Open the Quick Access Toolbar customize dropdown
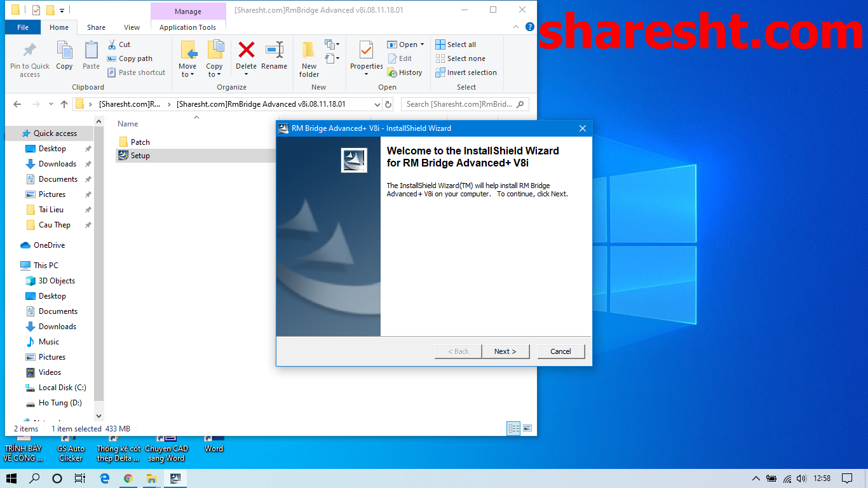 click(62, 10)
